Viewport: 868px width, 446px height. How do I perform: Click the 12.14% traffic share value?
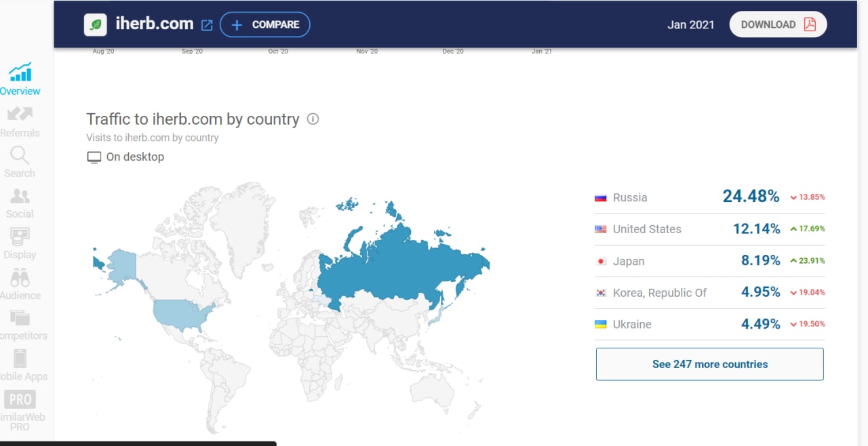tap(756, 229)
